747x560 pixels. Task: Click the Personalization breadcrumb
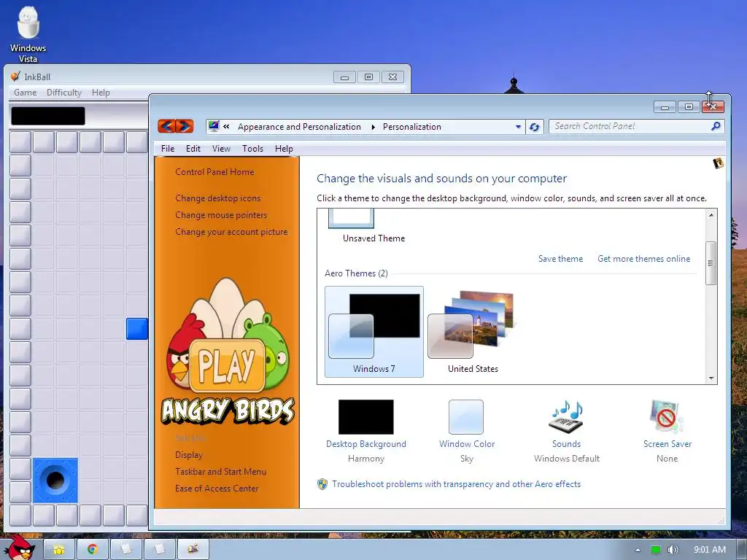412,127
